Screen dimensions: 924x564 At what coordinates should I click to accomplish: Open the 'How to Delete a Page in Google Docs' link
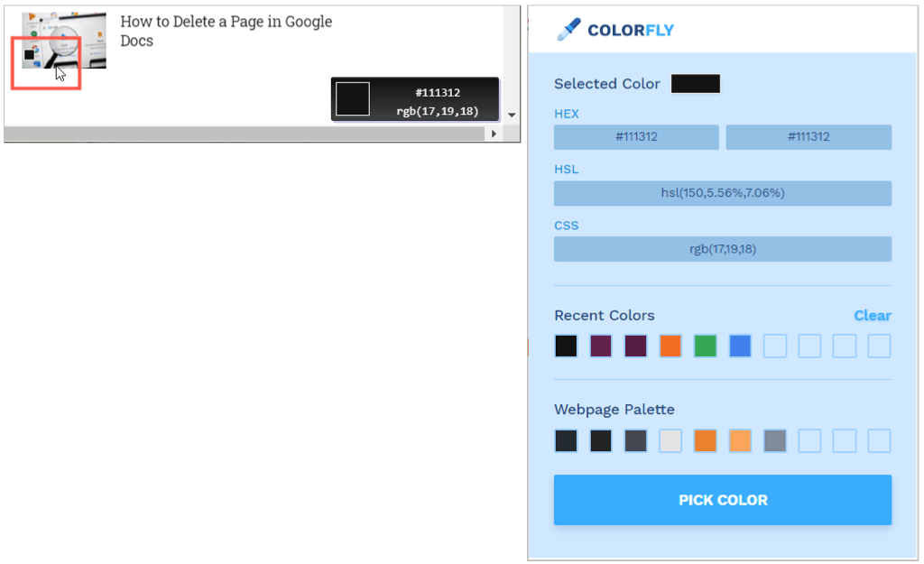(223, 31)
